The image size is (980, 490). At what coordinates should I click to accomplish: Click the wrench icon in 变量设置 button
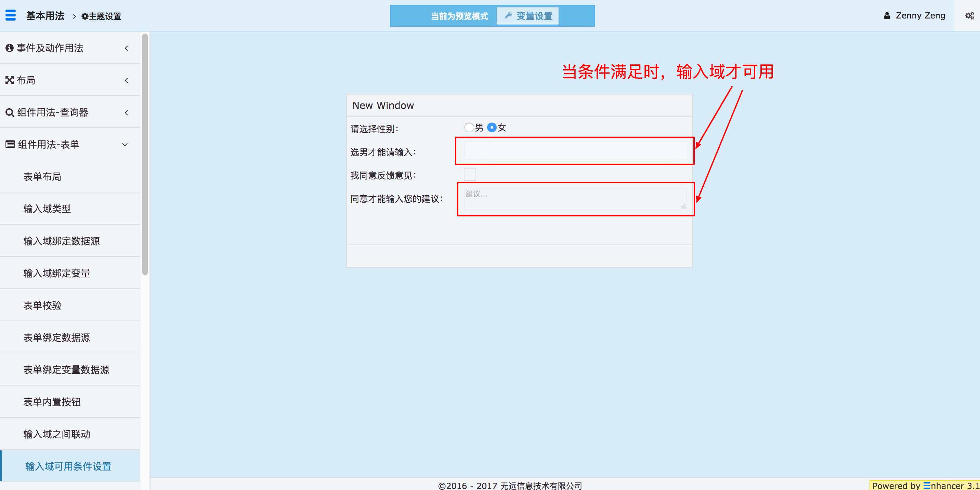coord(508,16)
